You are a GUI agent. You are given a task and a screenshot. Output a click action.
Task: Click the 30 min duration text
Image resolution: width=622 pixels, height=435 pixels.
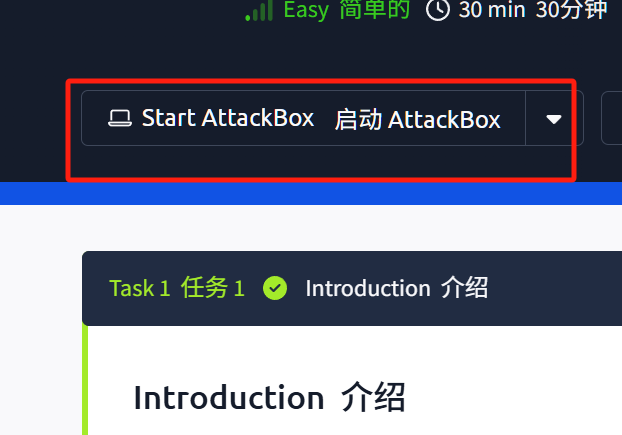492,10
